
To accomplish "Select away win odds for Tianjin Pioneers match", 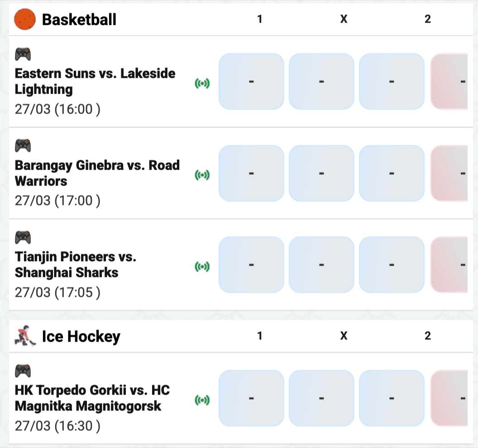I will [x=392, y=264].
